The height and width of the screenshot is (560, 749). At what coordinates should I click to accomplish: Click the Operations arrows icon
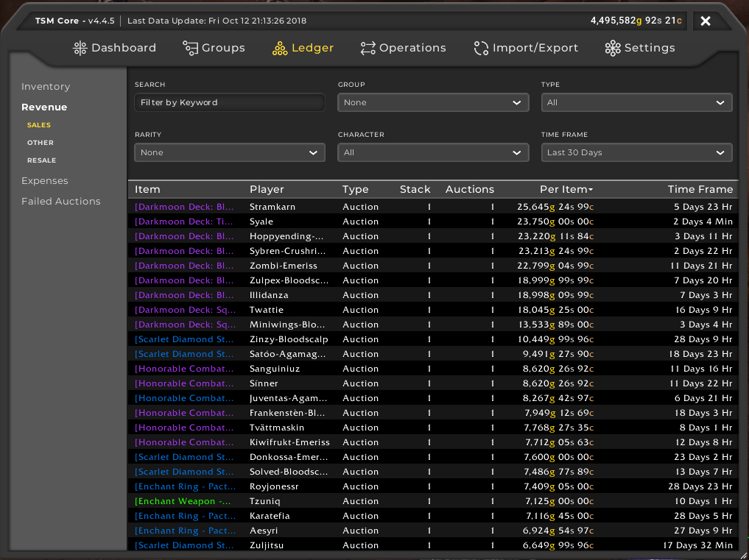368,48
